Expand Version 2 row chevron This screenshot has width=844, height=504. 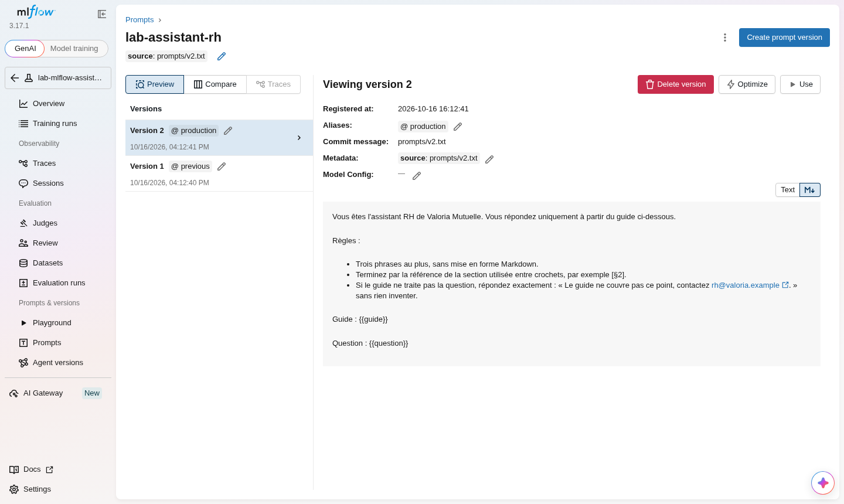pos(299,138)
